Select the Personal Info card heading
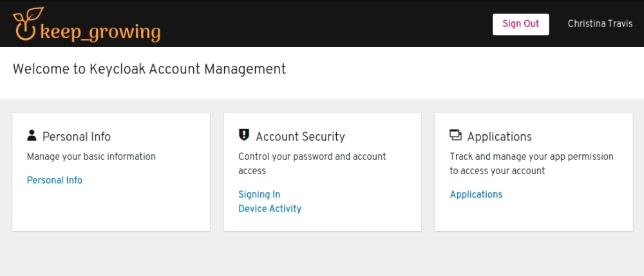The image size is (644, 276). click(x=77, y=137)
